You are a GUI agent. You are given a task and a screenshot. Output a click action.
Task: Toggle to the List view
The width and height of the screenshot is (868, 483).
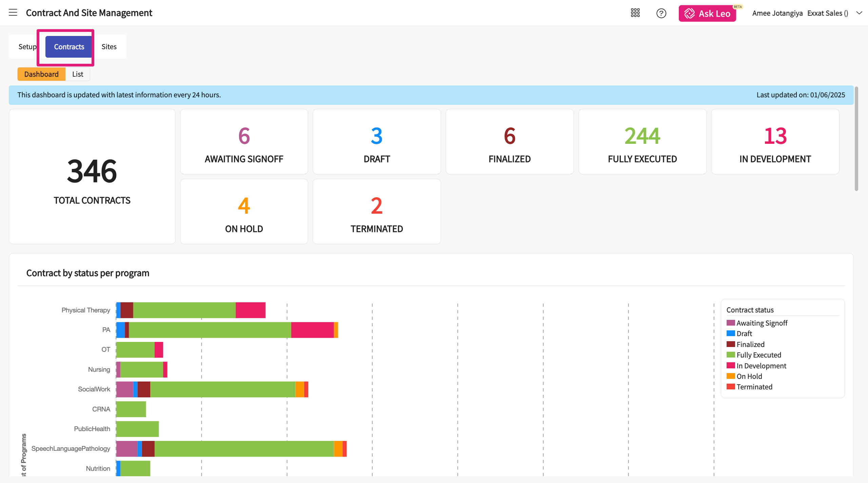(x=77, y=74)
